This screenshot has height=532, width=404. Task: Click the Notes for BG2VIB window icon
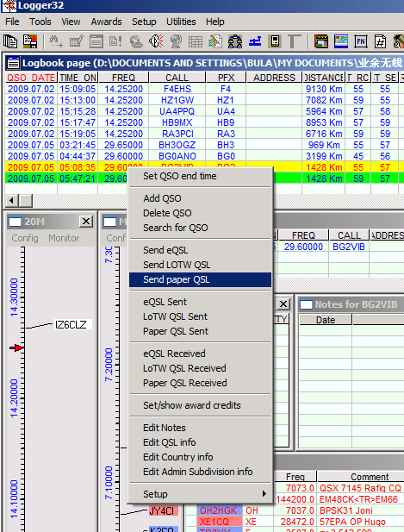pyautogui.click(x=307, y=304)
